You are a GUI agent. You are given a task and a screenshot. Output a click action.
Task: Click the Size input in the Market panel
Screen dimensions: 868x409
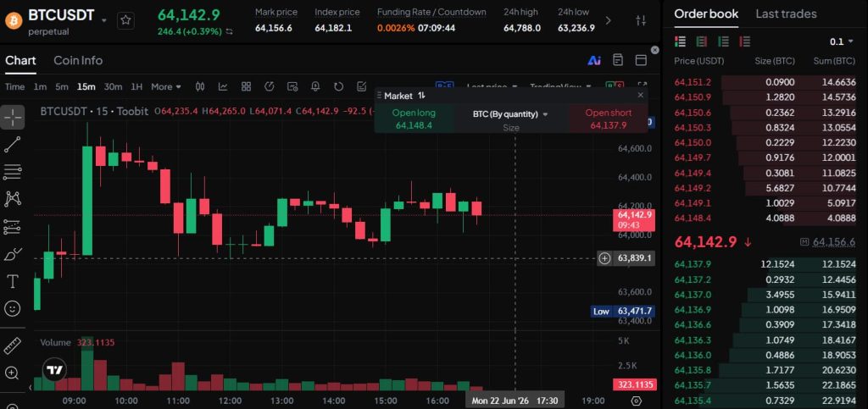511,128
